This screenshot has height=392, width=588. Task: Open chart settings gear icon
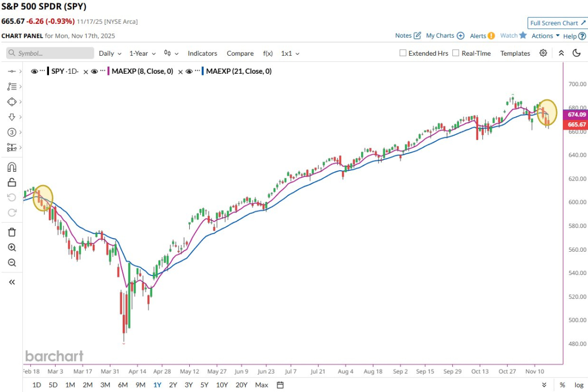coord(543,53)
